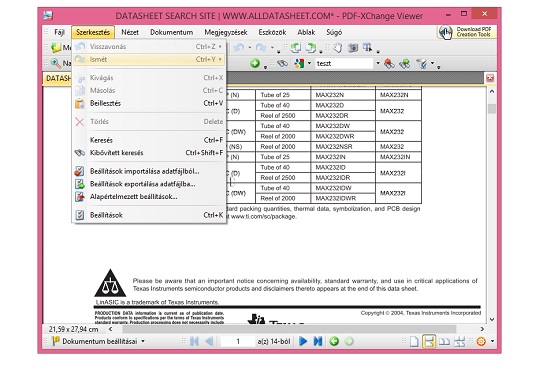Click the Google search provider icon
This screenshot has height=368, width=550.
(x=299, y=63)
